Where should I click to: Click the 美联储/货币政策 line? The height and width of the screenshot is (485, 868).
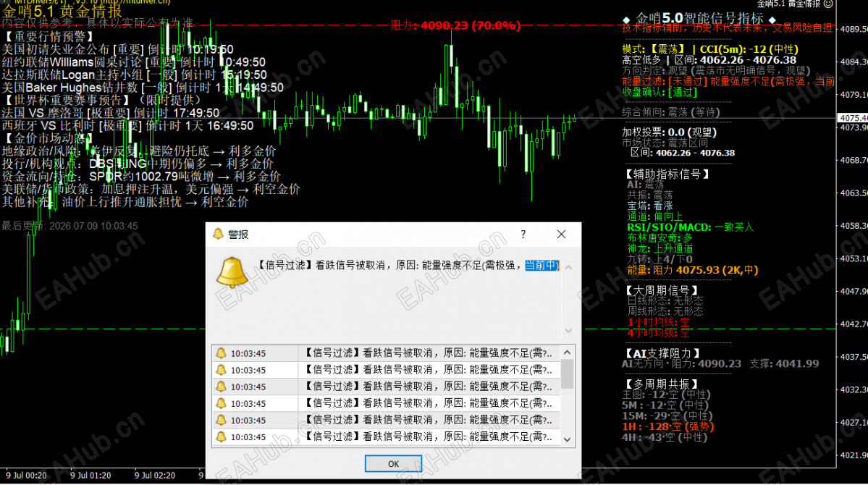(151, 190)
